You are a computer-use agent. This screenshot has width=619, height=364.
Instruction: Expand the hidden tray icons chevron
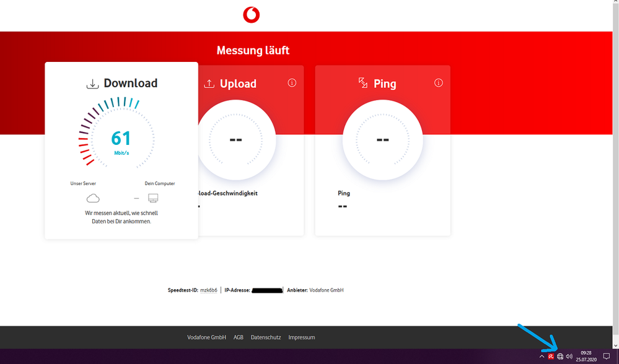click(x=542, y=357)
